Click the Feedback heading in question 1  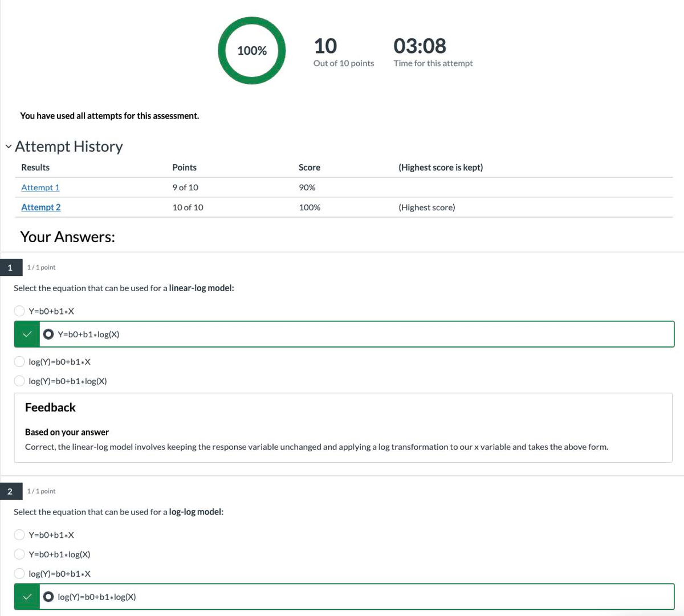[50, 407]
